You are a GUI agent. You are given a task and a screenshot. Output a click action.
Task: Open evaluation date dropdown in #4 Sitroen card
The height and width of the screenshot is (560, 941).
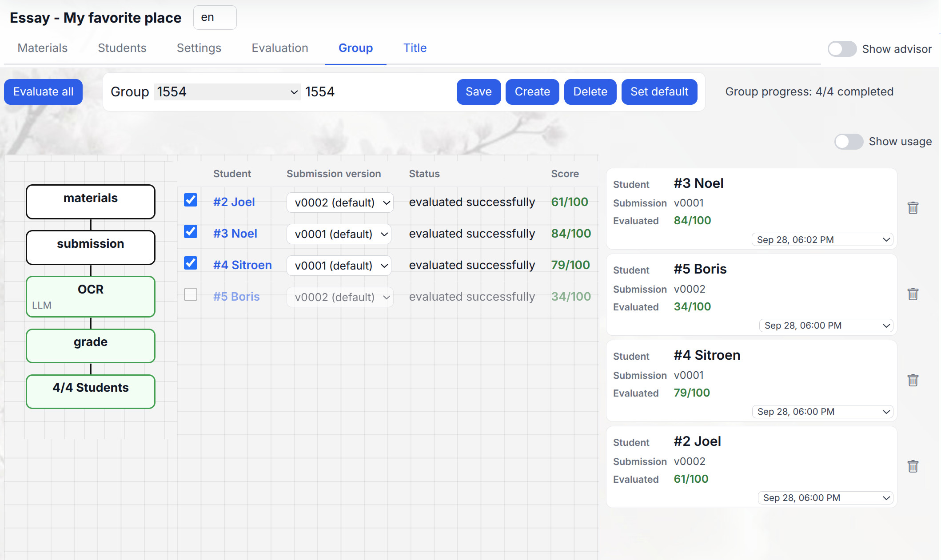[822, 412]
